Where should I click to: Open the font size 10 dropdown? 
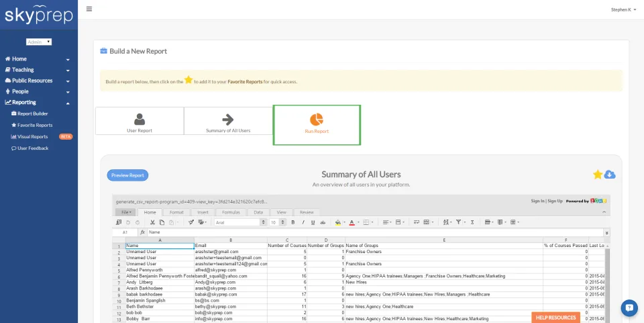[278, 222]
